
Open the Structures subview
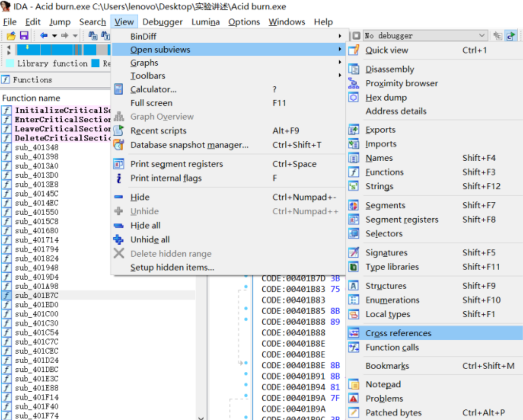(x=435, y=286)
